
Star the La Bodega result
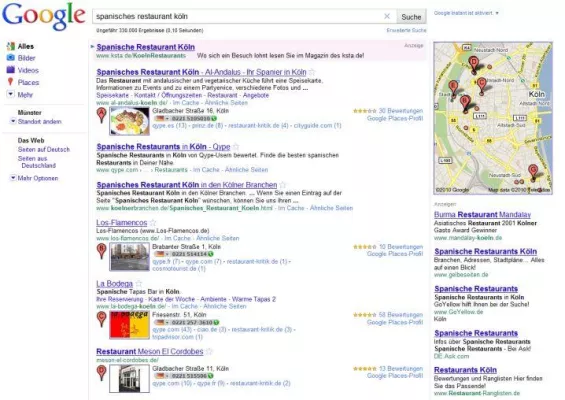coord(139,284)
